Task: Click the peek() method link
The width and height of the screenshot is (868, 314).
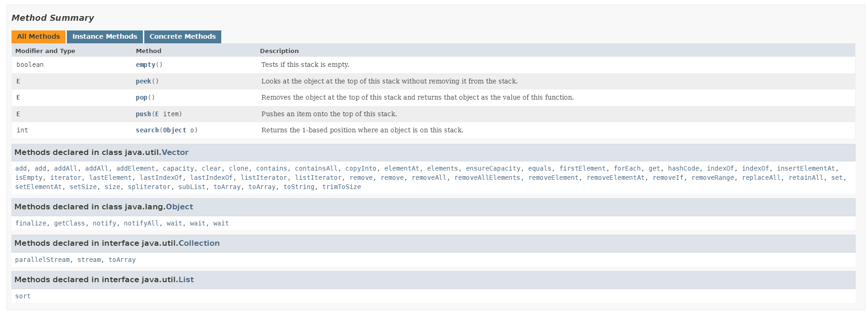Action: [x=143, y=81]
